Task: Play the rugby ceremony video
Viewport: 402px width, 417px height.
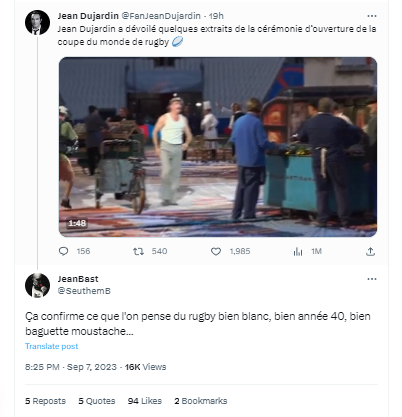Action: [x=218, y=147]
